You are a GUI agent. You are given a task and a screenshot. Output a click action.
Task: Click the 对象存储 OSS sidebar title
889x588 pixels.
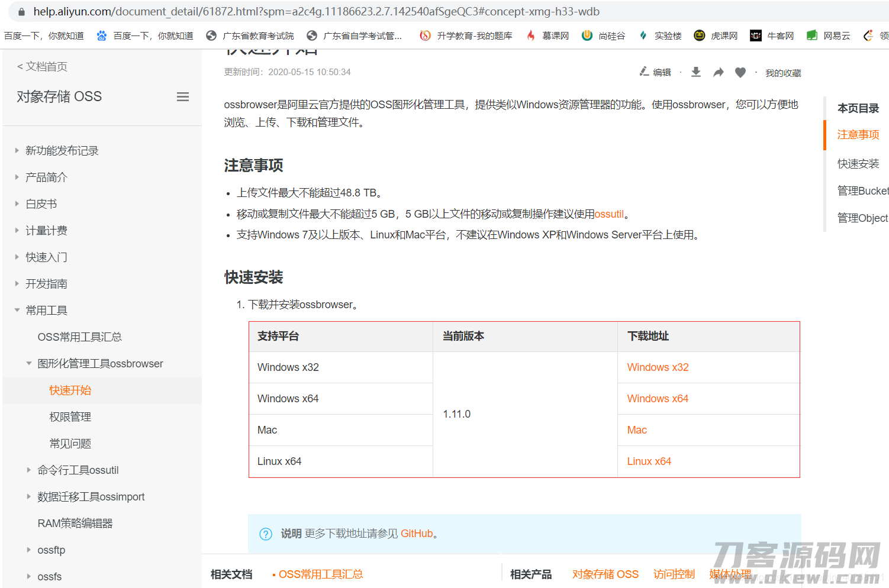click(x=59, y=96)
